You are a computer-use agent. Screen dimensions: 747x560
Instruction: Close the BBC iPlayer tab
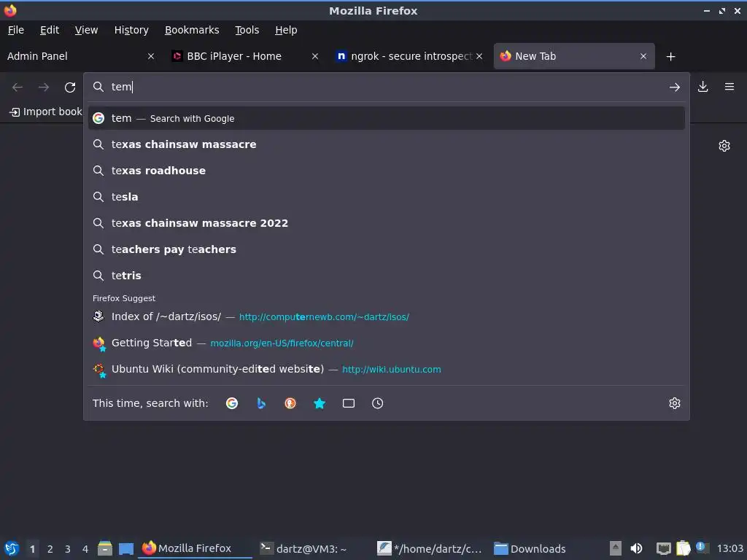click(x=315, y=56)
